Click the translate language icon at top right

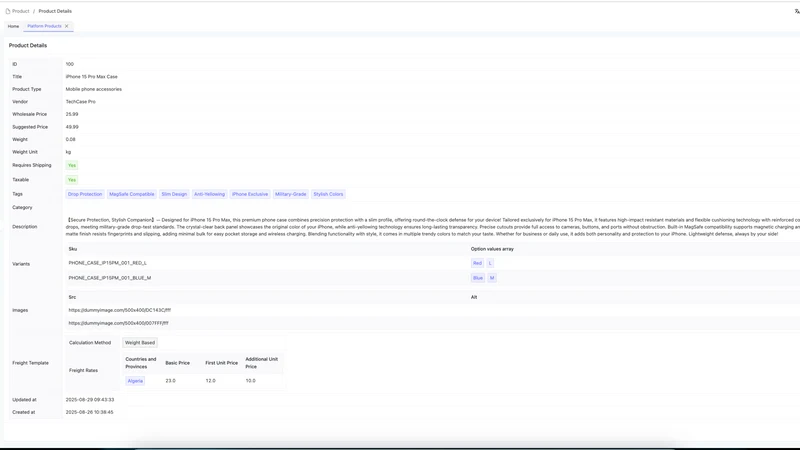(796, 11)
